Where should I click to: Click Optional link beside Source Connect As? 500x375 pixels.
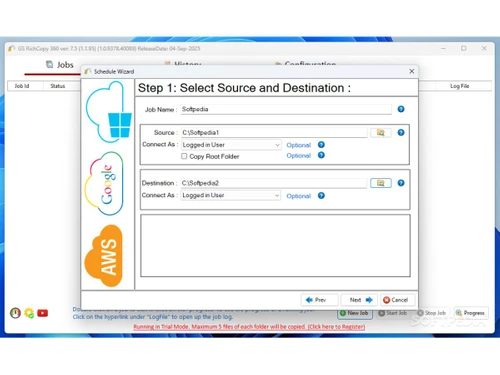[x=298, y=145]
